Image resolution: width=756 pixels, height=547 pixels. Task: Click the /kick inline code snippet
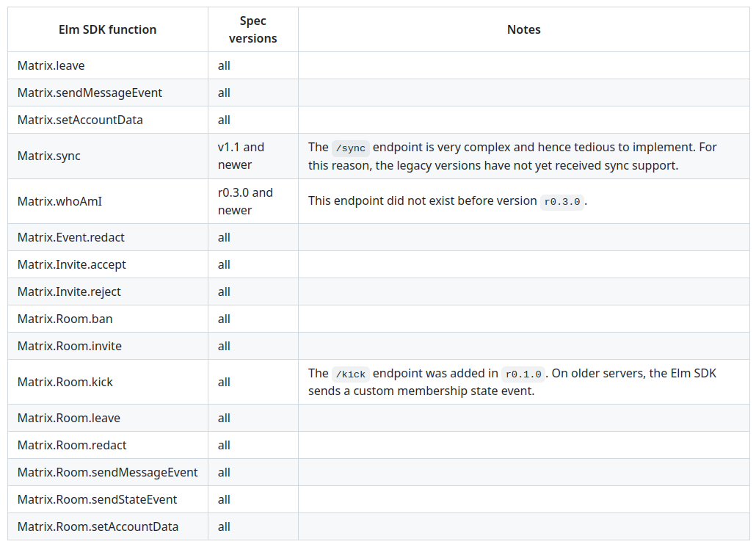point(350,374)
